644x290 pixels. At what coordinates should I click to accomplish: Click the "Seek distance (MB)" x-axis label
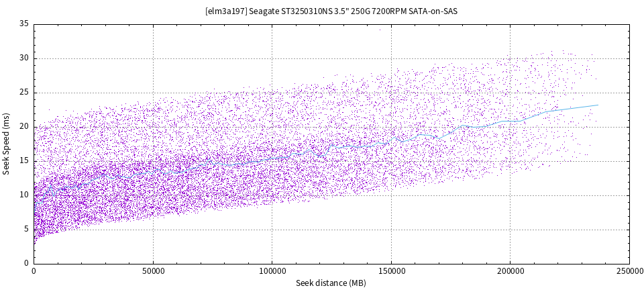click(331, 283)
